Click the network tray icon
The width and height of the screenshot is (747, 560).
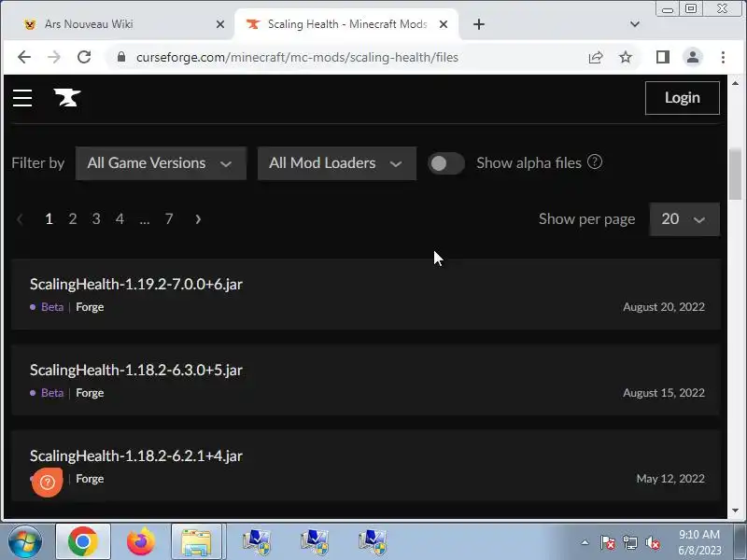click(x=629, y=542)
